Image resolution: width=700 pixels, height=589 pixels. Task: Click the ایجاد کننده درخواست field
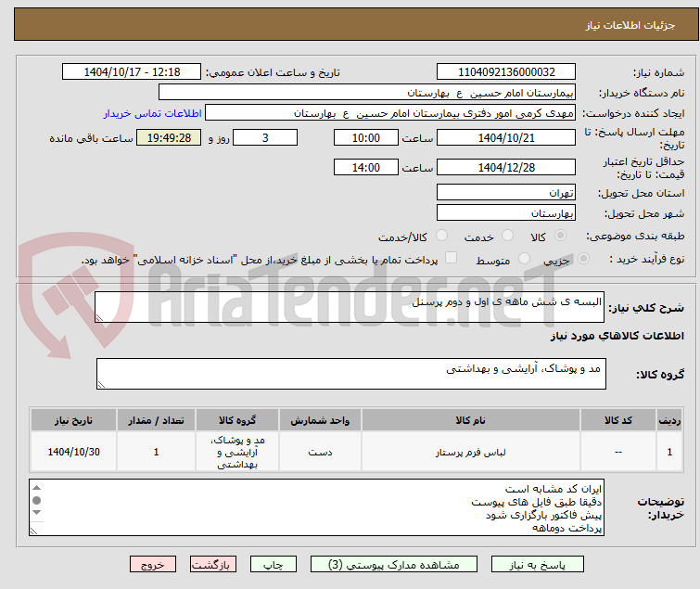click(389, 113)
